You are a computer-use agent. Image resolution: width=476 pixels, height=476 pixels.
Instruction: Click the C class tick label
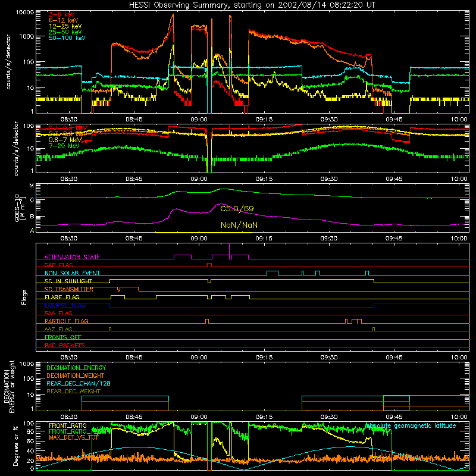pyautogui.click(x=32, y=200)
